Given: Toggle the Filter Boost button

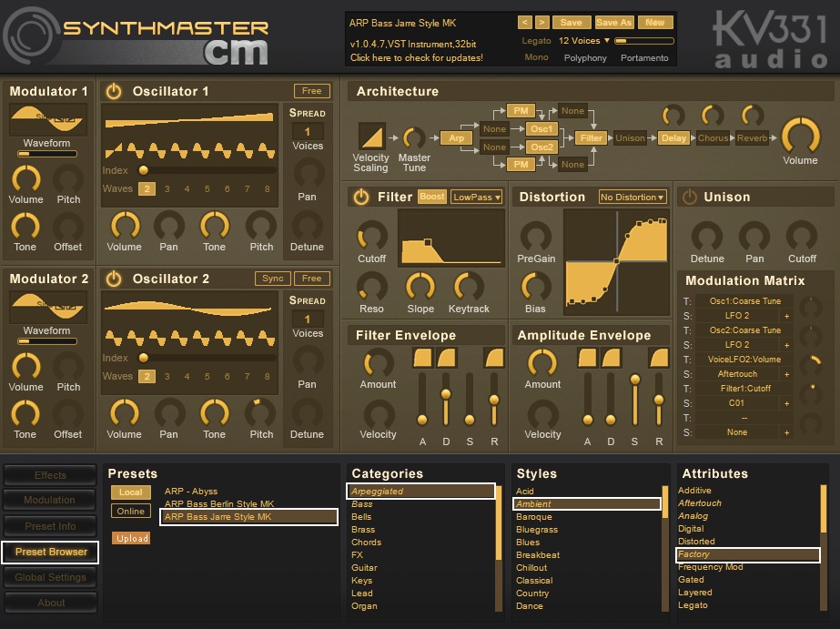Looking at the screenshot, I should (432, 197).
